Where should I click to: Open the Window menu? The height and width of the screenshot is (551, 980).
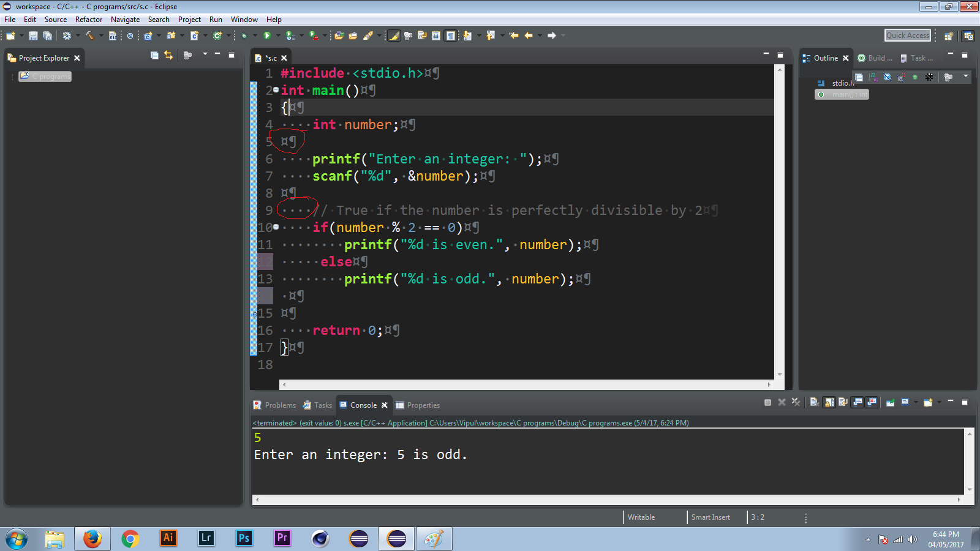point(244,20)
